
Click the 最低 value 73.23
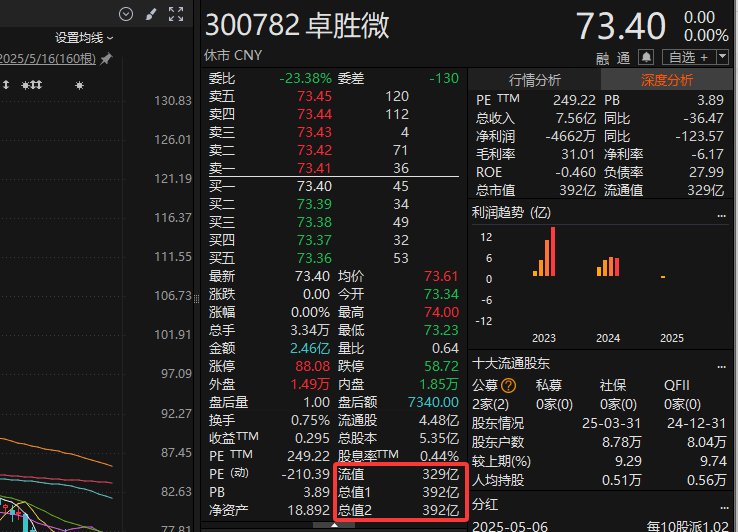[x=441, y=330]
